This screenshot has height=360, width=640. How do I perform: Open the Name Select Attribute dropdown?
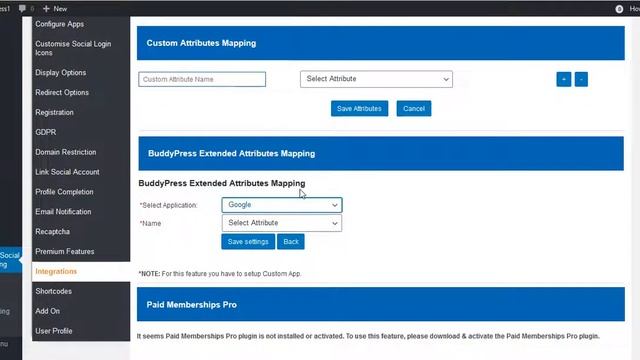[x=282, y=223]
